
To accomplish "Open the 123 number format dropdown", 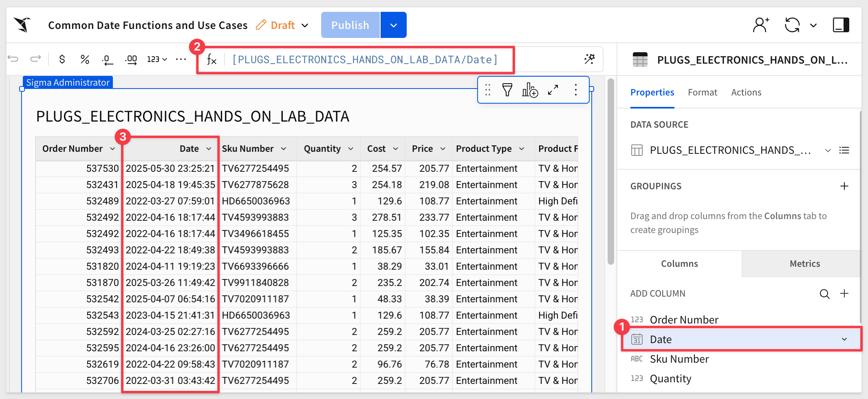I will click(157, 60).
